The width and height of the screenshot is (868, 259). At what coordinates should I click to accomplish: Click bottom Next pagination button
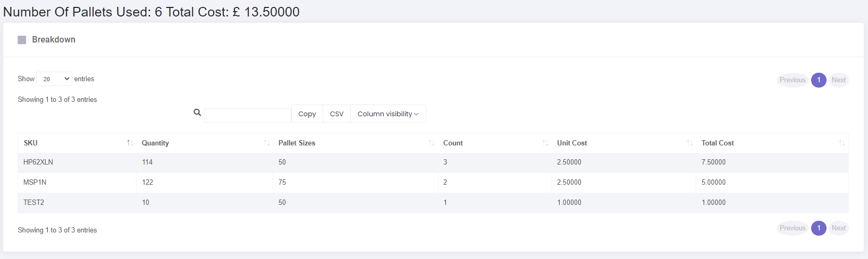tap(839, 228)
